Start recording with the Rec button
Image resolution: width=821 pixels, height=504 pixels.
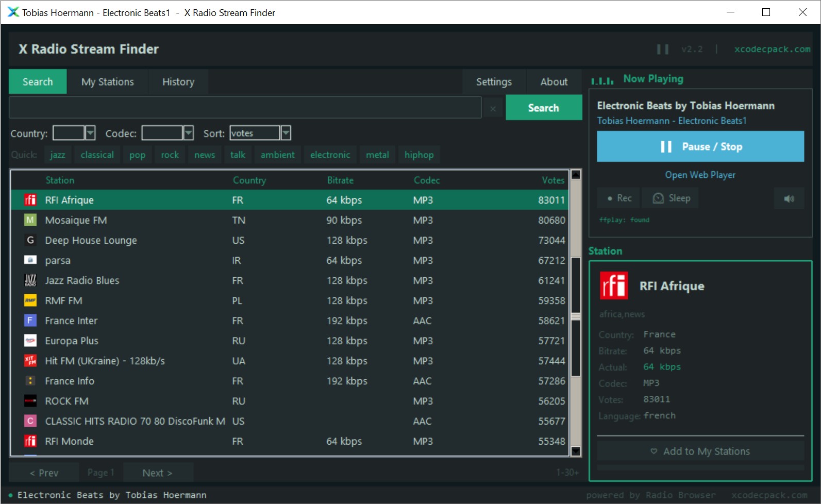pos(618,198)
